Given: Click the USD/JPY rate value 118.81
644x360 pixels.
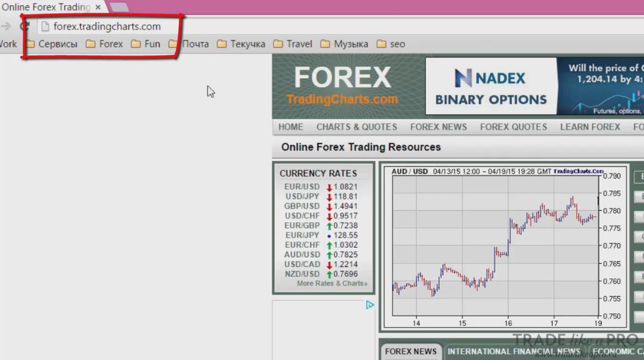Looking at the screenshot, I should (345, 196).
